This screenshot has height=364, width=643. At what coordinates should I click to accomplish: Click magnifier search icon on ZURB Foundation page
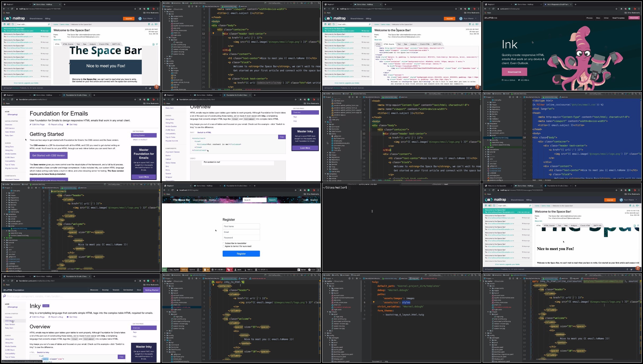pyautogui.click(x=5, y=296)
